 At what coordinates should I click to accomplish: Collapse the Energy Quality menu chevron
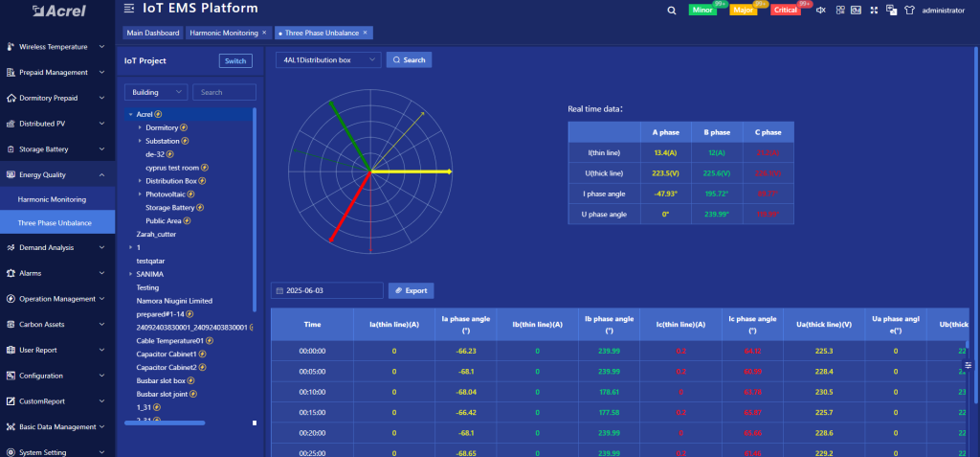(101, 175)
